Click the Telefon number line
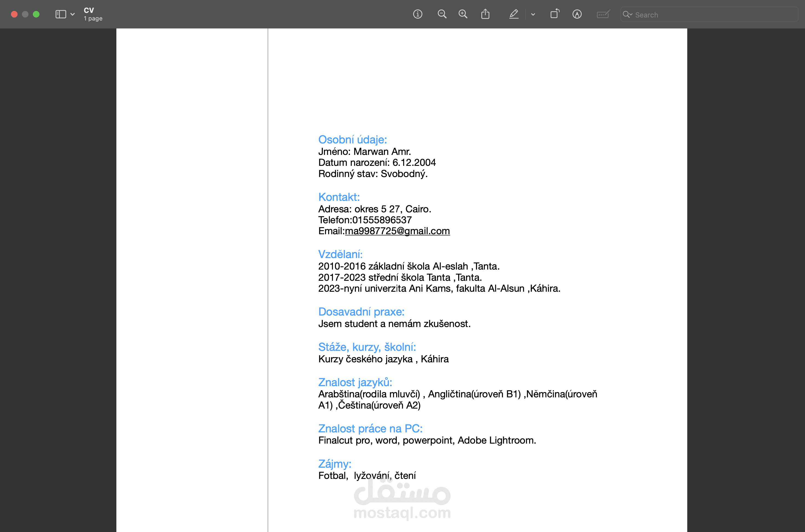This screenshot has width=805, height=532. click(365, 220)
